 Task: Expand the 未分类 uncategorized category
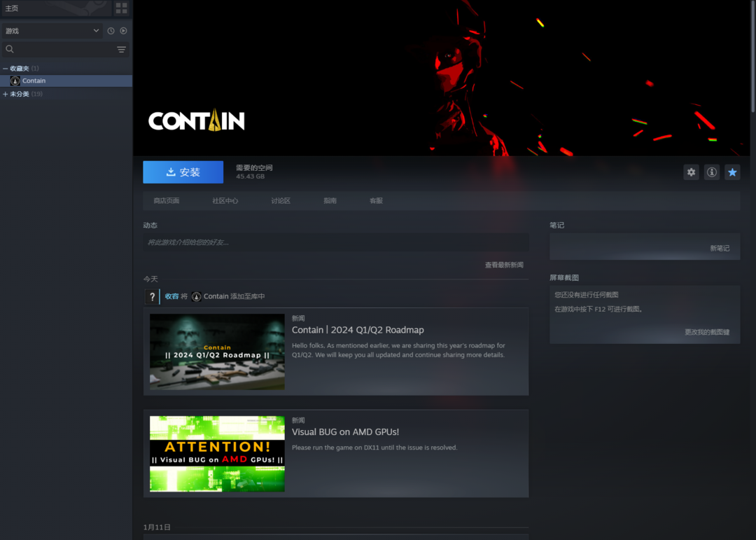pos(6,94)
